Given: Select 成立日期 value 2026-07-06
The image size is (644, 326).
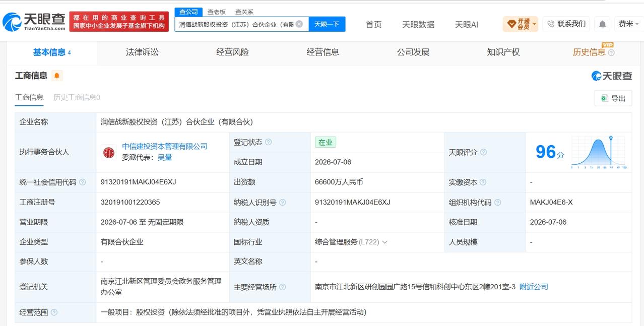Looking at the screenshot, I should coord(333,162).
